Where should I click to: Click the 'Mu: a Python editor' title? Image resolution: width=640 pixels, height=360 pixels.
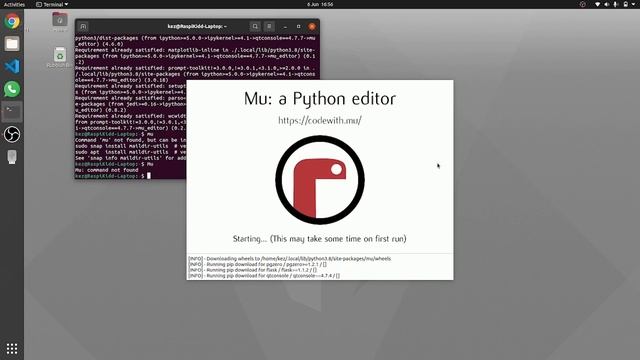point(320,99)
